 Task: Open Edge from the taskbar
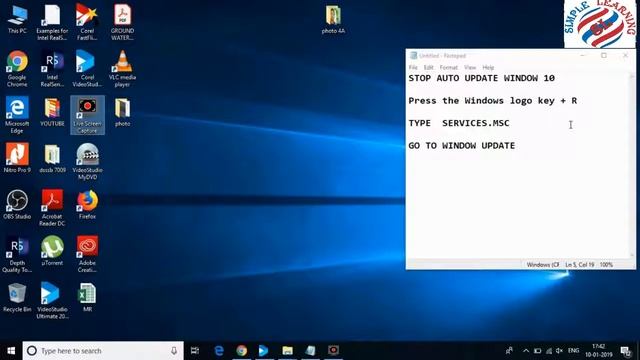click(x=219, y=351)
